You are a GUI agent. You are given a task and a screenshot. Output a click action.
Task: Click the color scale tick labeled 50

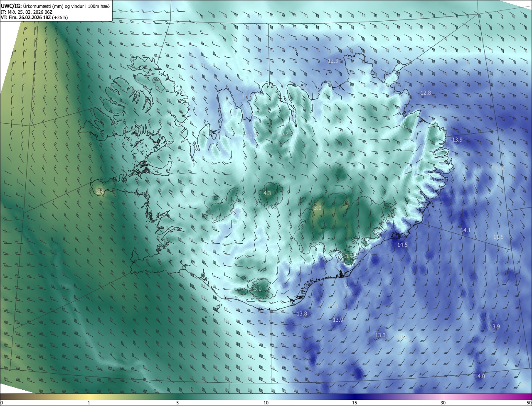click(x=529, y=403)
